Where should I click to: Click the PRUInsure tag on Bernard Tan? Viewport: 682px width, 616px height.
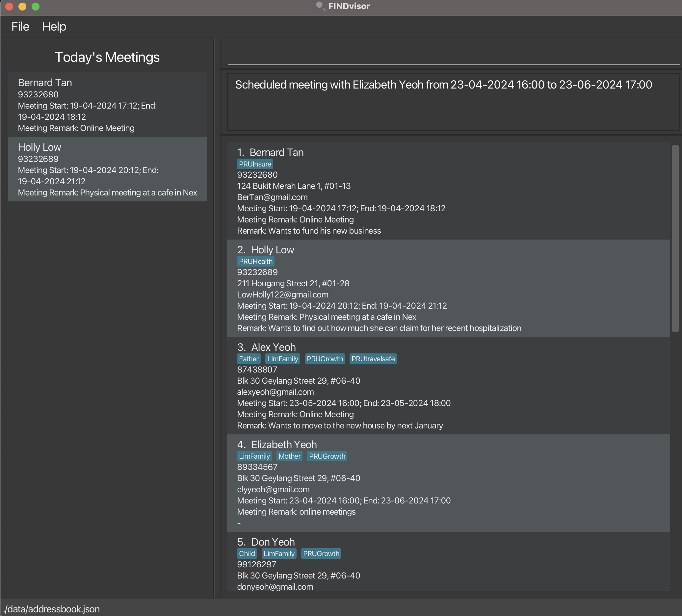255,164
